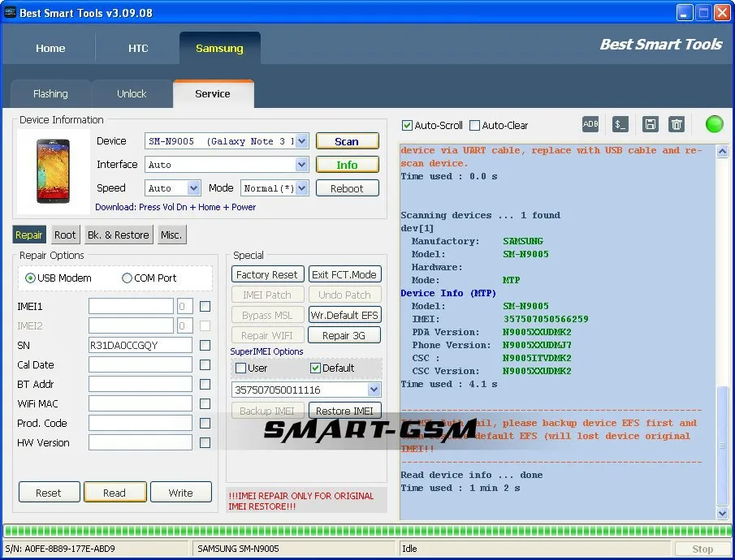Screen dimensions: 735x560
Task: Save the log with the floppy icon
Action: 651,124
